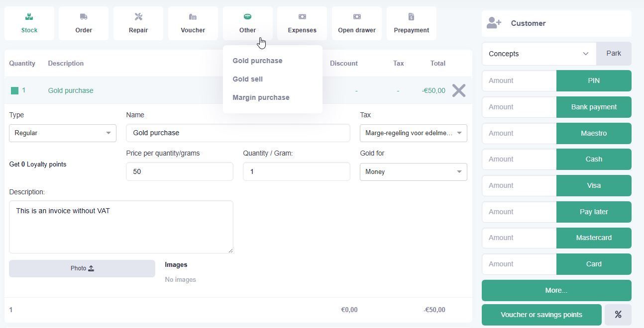Click the Open drawer icon
Screen dimensions: 644x328
coord(357,17)
